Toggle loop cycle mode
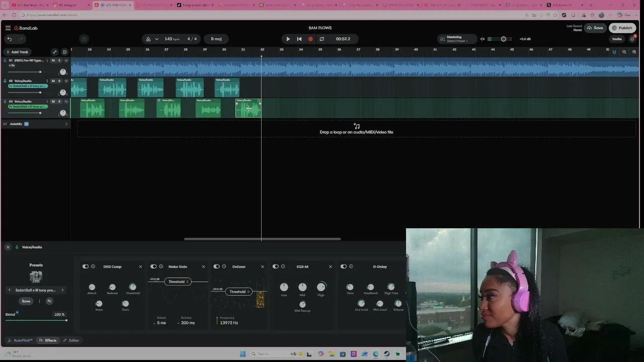The image size is (644, 362). click(x=322, y=39)
